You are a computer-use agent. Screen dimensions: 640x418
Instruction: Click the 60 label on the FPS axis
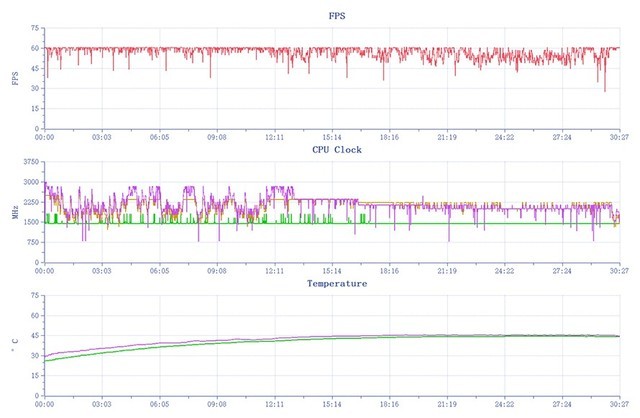point(33,48)
